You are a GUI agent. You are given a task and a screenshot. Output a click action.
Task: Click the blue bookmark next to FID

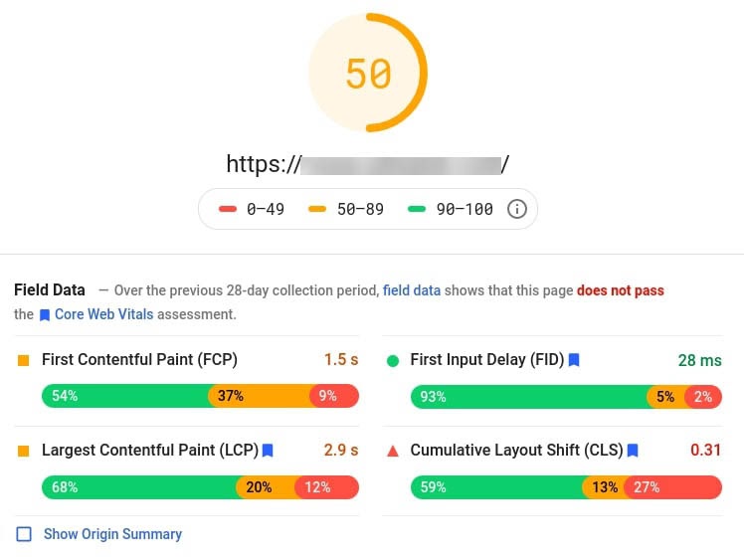574,360
